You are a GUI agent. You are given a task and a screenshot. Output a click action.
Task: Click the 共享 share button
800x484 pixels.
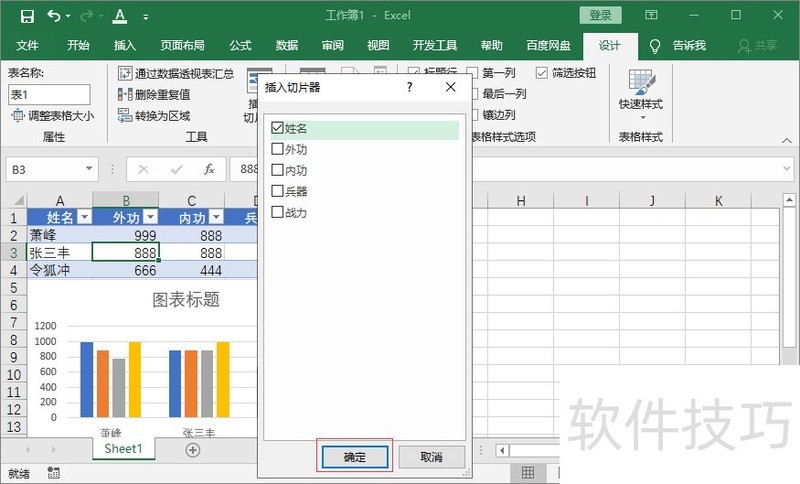tap(758, 46)
